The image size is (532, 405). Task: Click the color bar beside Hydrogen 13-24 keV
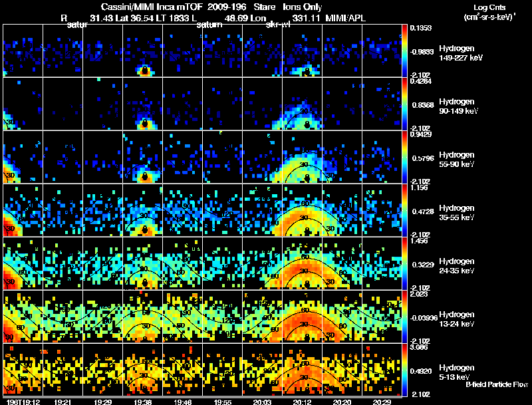[x=404, y=317]
